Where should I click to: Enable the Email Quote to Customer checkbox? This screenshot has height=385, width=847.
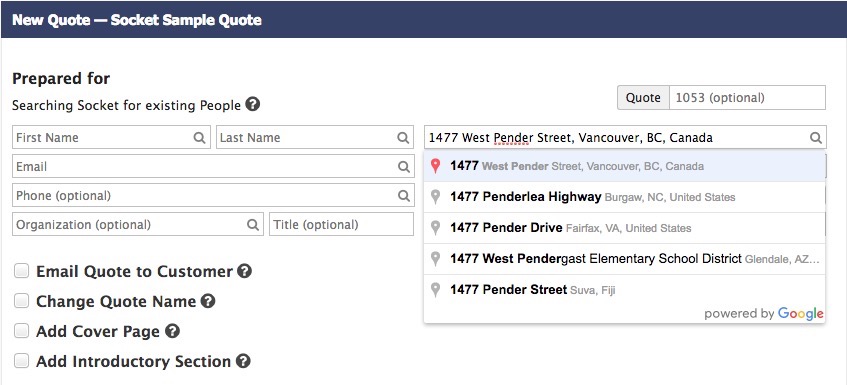[x=22, y=271]
